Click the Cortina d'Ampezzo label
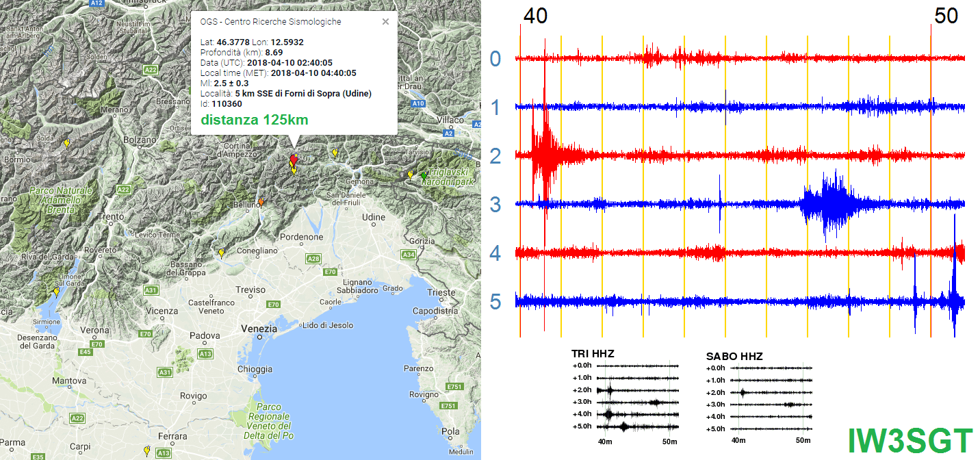The height and width of the screenshot is (460, 980). pos(237,150)
